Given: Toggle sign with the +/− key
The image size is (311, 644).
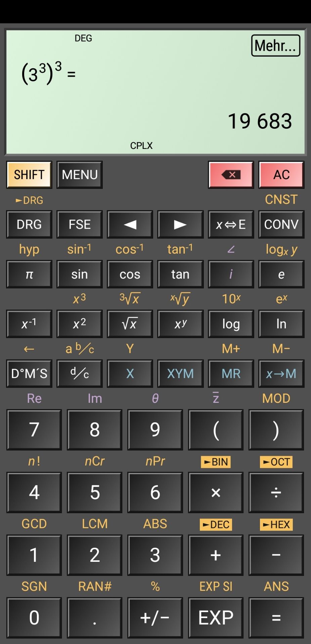Looking at the screenshot, I should coord(155,618).
